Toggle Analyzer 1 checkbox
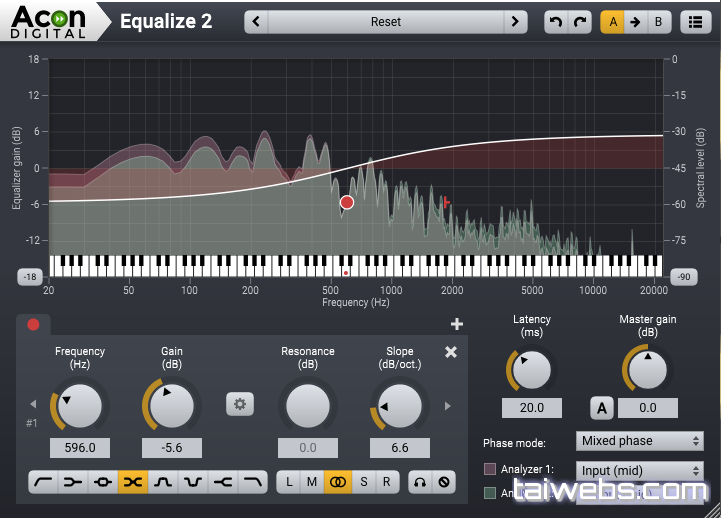The image size is (721, 518). (490, 469)
